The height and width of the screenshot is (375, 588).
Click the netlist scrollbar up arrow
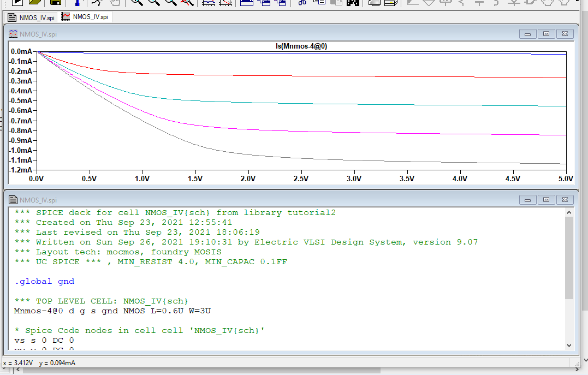[x=569, y=212]
